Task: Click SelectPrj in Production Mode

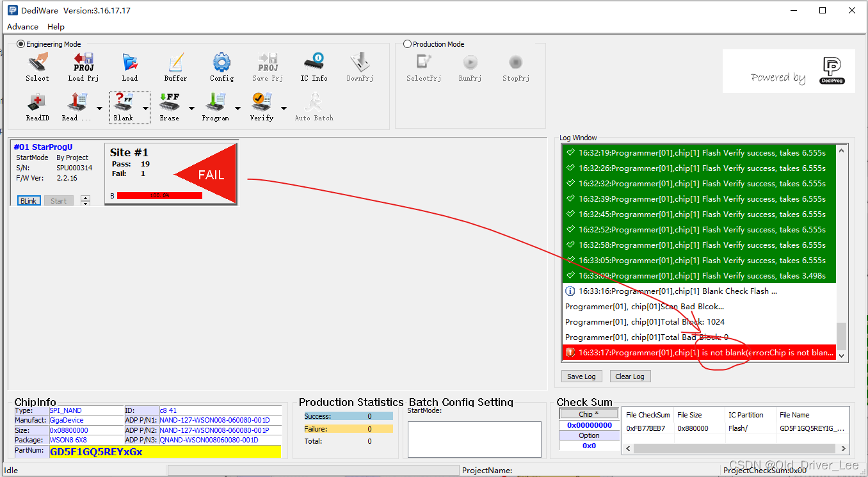Action: (x=424, y=67)
